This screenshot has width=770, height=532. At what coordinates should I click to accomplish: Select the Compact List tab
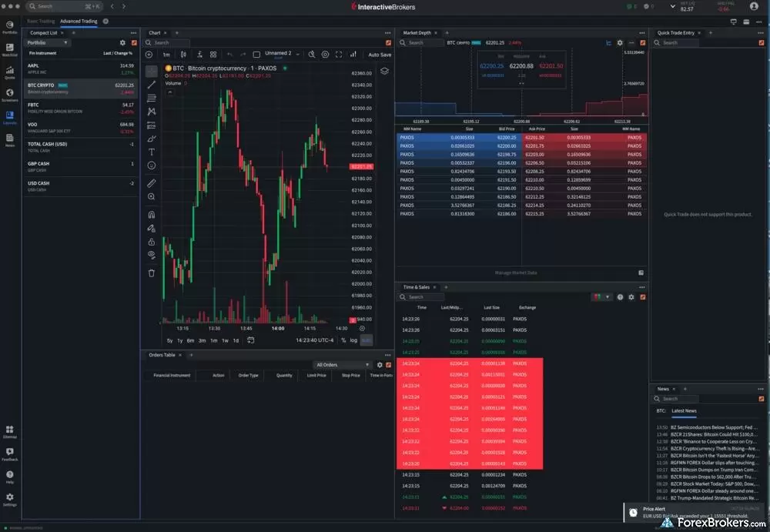43,33
